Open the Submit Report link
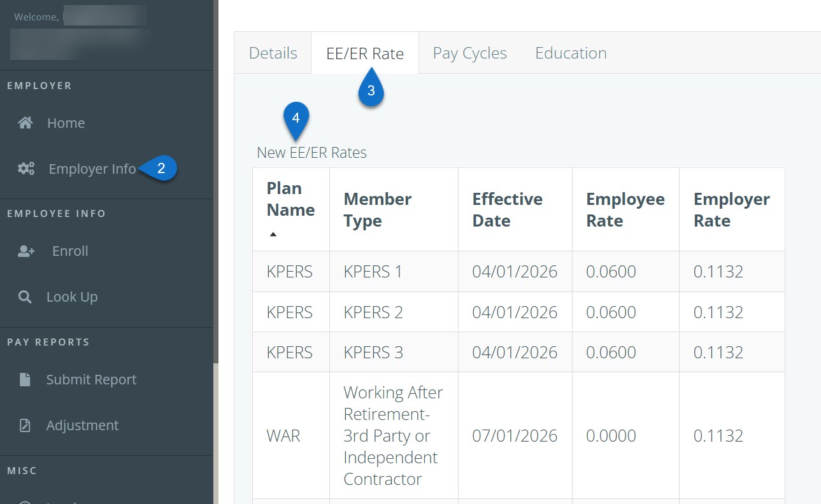 click(91, 379)
